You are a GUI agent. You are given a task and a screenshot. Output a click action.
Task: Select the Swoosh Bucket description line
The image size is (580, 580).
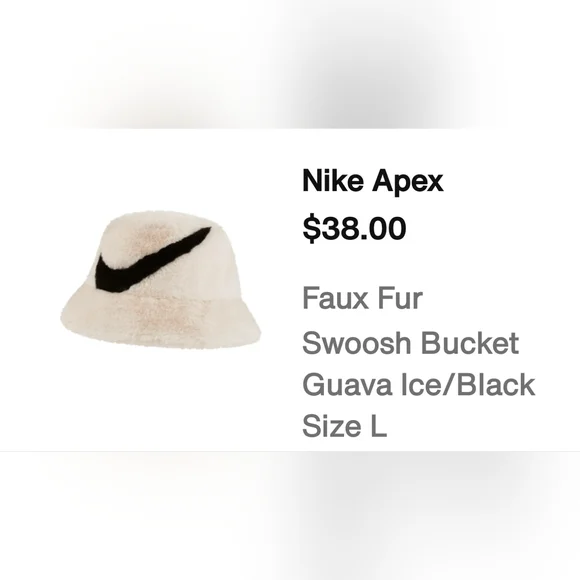pyautogui.click(x=410, y=343)
